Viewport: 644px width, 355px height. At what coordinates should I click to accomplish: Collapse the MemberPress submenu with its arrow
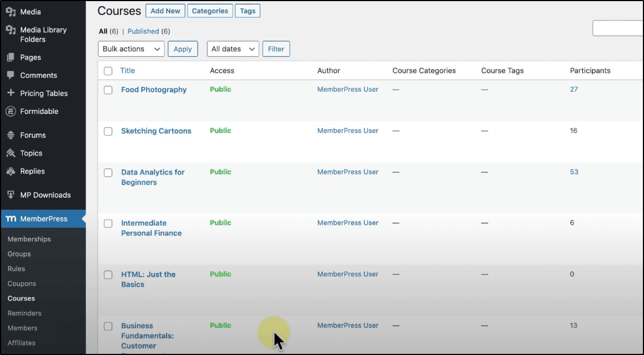click(x=83, y=218)
